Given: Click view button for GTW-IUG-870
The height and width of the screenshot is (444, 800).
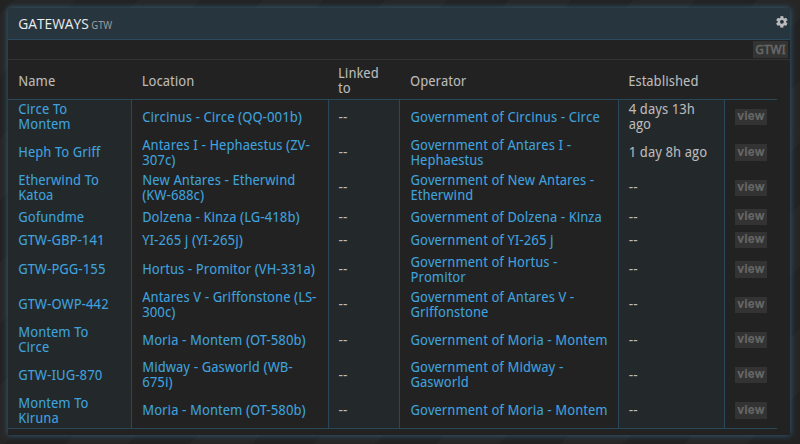Looking at the screenshot, I should click(x=750, y=375).
